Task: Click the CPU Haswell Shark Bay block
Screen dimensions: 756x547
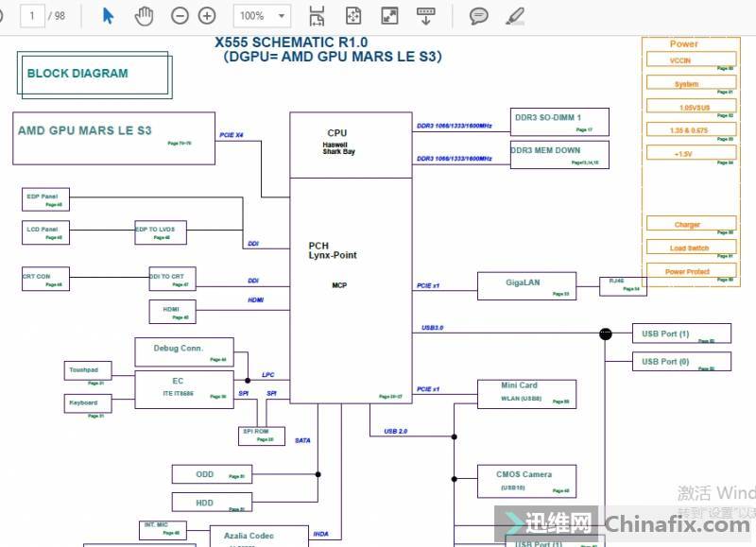Action: click(x=351, y=145)
